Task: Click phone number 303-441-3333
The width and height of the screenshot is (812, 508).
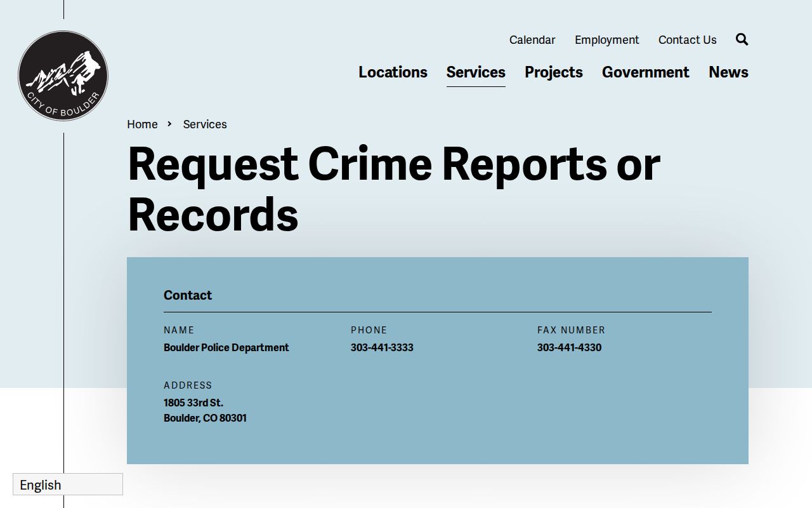Action: coord(382,347)
